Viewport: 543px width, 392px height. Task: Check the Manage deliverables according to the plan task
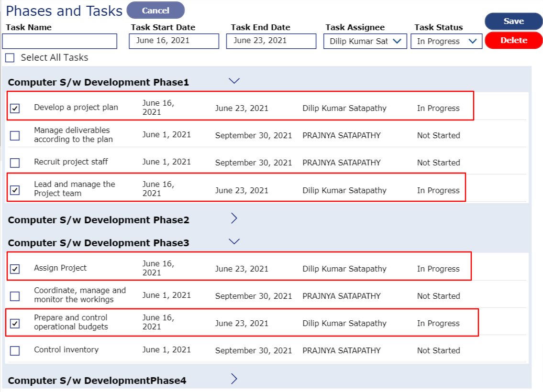point(15,135)
